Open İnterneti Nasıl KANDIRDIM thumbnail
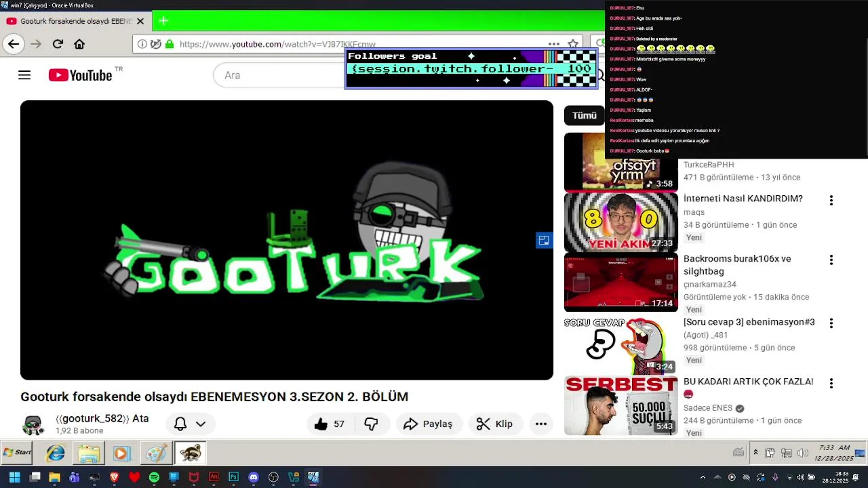 tap(620, 222)
